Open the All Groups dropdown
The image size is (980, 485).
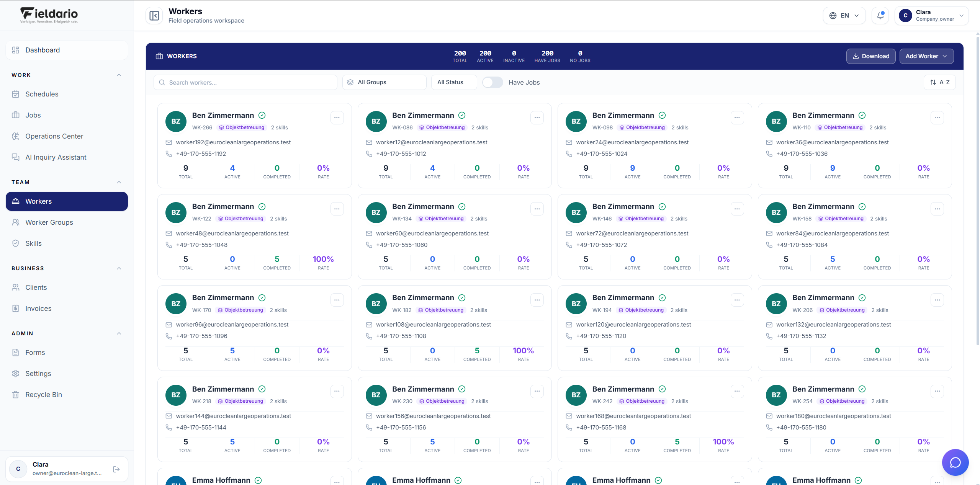click(384, 82)
